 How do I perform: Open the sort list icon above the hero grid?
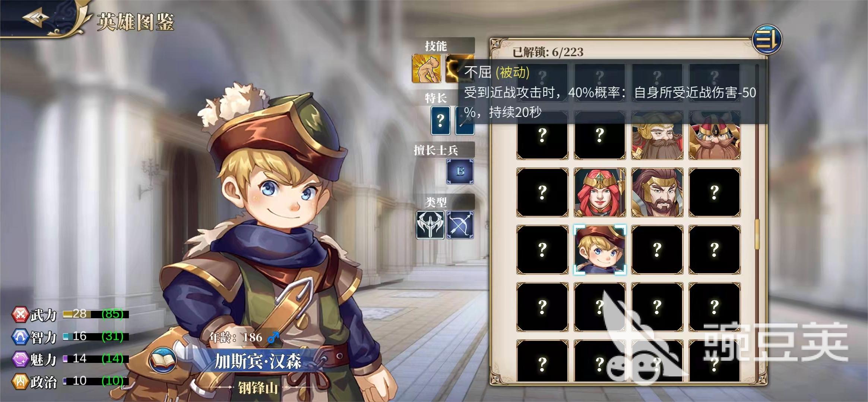tap(767, 39)
